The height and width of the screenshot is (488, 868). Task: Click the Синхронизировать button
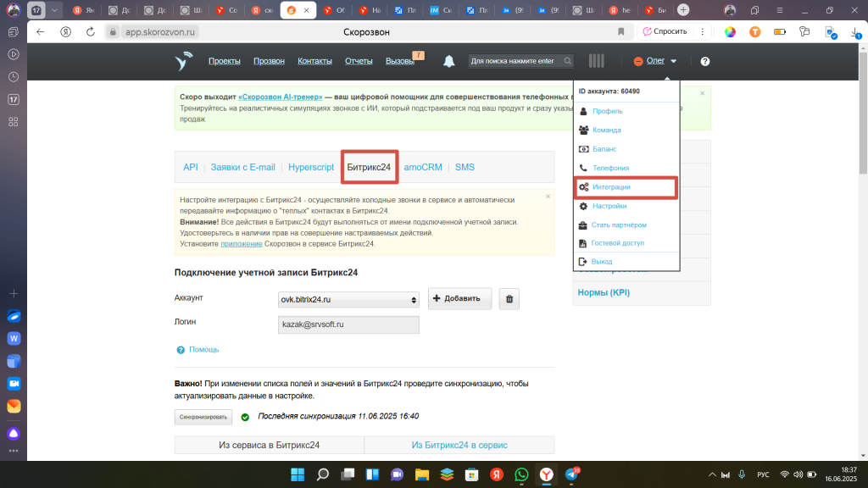pos(203,417)
